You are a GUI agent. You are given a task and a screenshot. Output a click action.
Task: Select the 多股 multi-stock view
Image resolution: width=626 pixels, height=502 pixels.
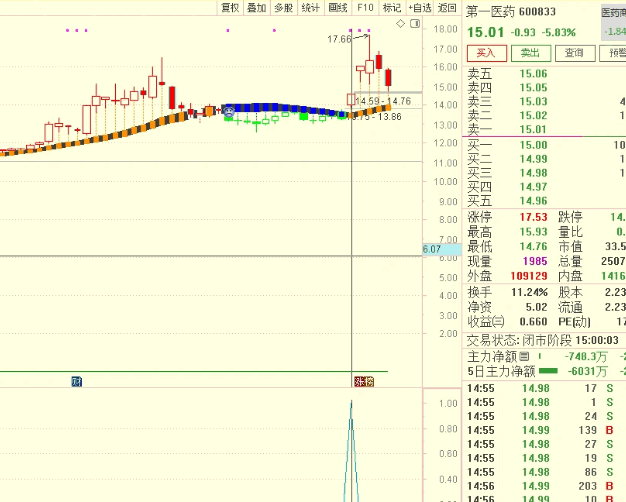[x=284, y=8]
